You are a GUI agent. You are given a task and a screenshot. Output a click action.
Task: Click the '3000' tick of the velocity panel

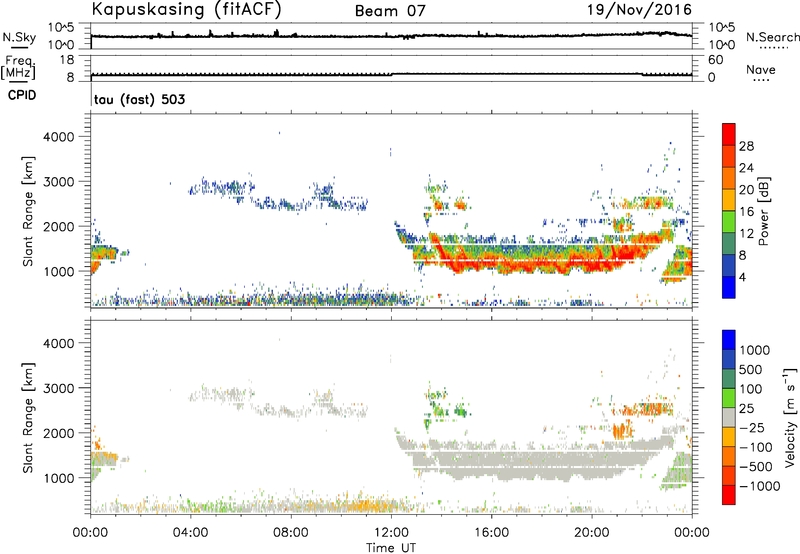coord(59,388)
